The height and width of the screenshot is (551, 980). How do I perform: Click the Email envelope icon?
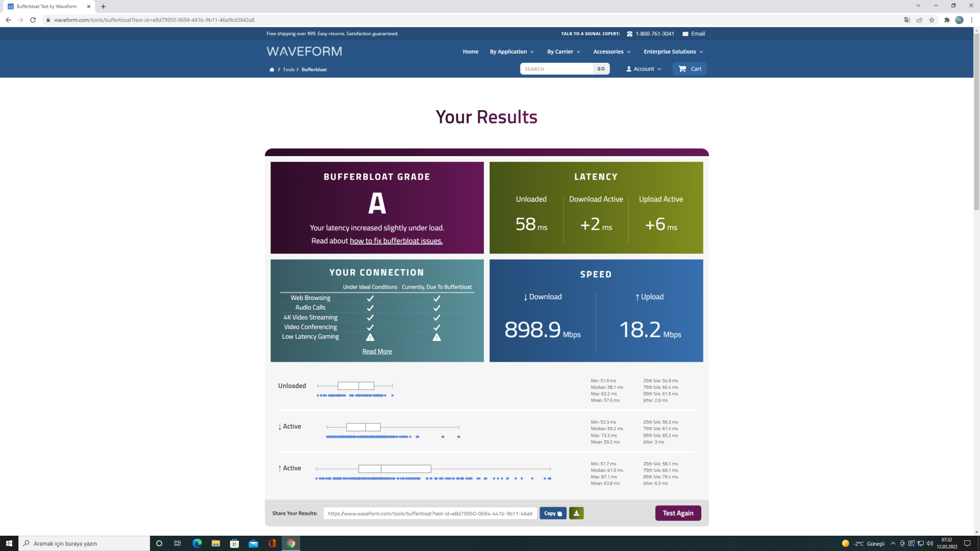coord(685,34)
